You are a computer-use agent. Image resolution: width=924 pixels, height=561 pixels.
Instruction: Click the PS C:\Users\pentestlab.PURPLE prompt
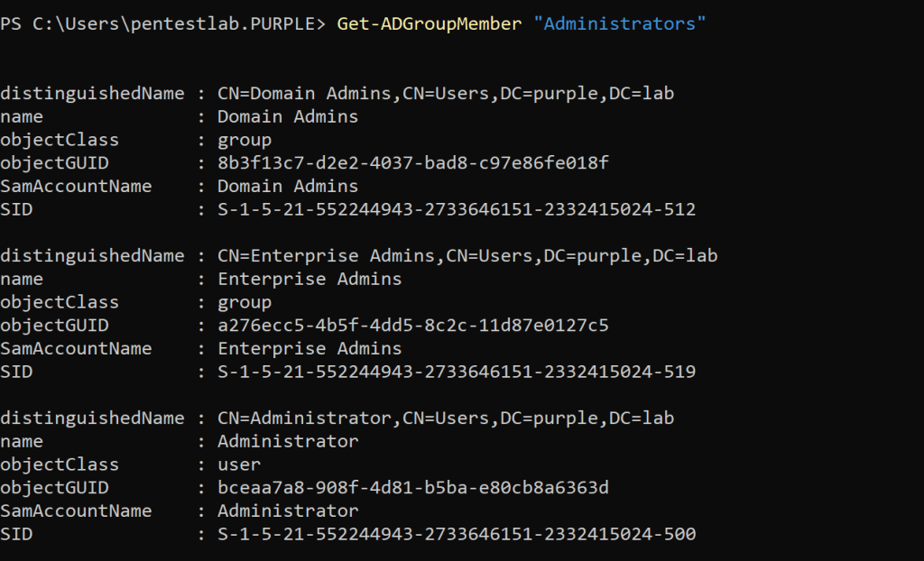(162, 23)
